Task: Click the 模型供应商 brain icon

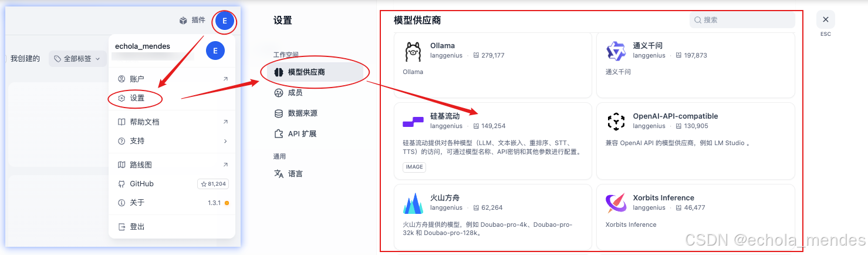Action: [x=279, y=72]
